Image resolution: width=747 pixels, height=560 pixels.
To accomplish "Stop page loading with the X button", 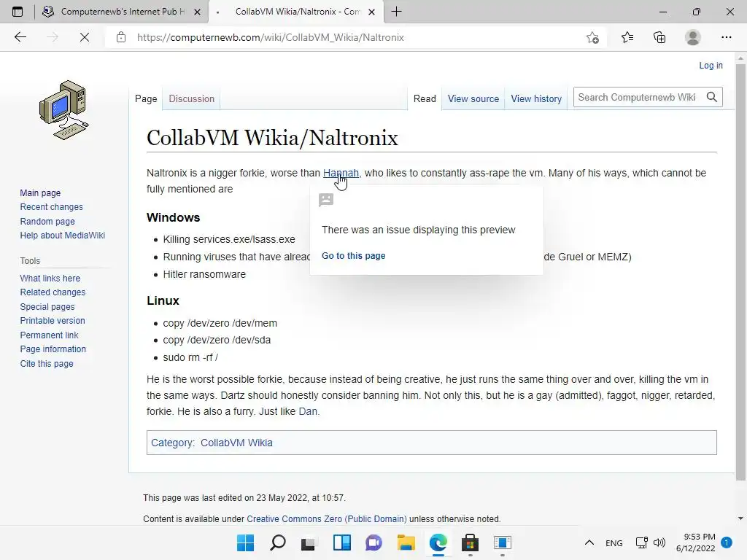I will point(85,37).
